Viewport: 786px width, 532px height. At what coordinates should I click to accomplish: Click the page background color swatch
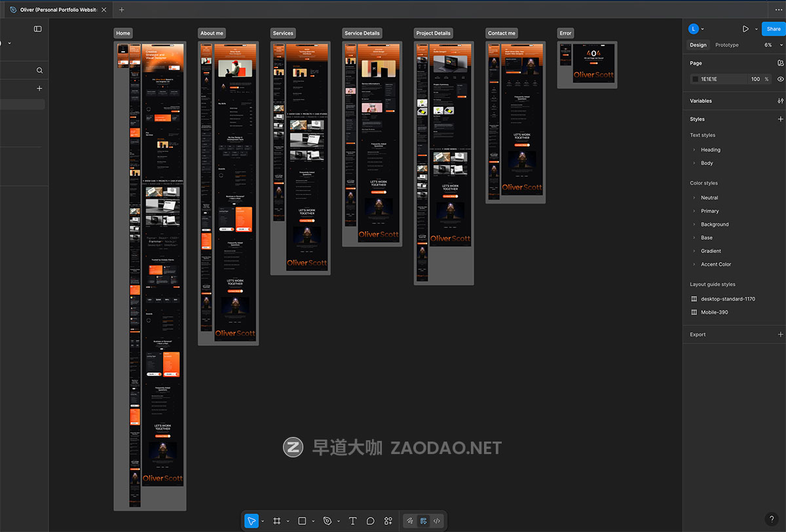(x=696, y=79)
